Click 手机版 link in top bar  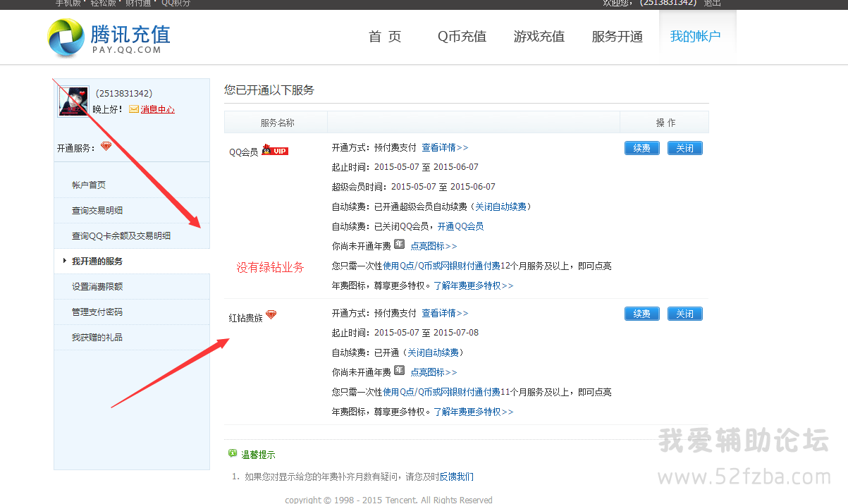[x=68, y=3]
